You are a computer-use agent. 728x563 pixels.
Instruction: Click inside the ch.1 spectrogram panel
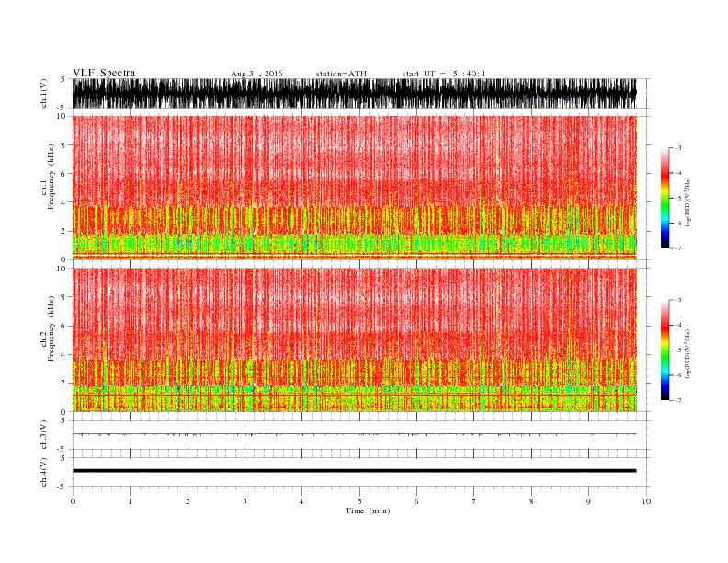click(x=354, y=188)
